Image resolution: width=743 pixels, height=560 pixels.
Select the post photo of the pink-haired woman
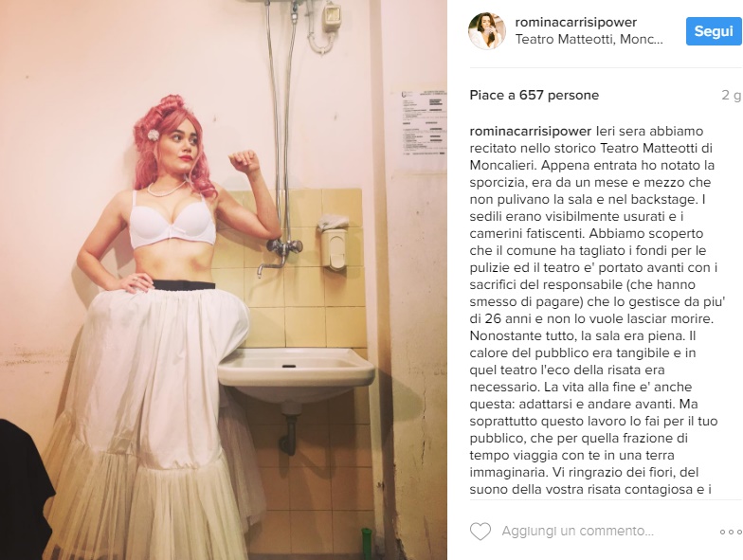click(224, 280)
